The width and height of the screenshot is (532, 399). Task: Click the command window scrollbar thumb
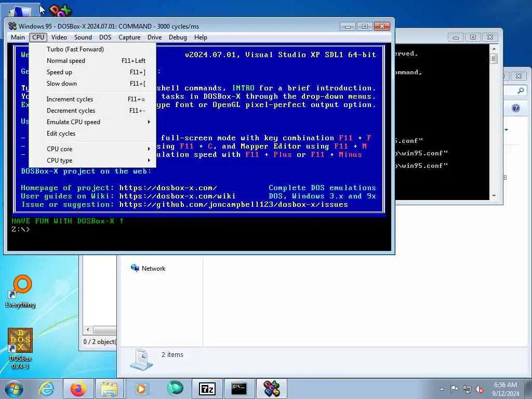[x=494, y=59]
